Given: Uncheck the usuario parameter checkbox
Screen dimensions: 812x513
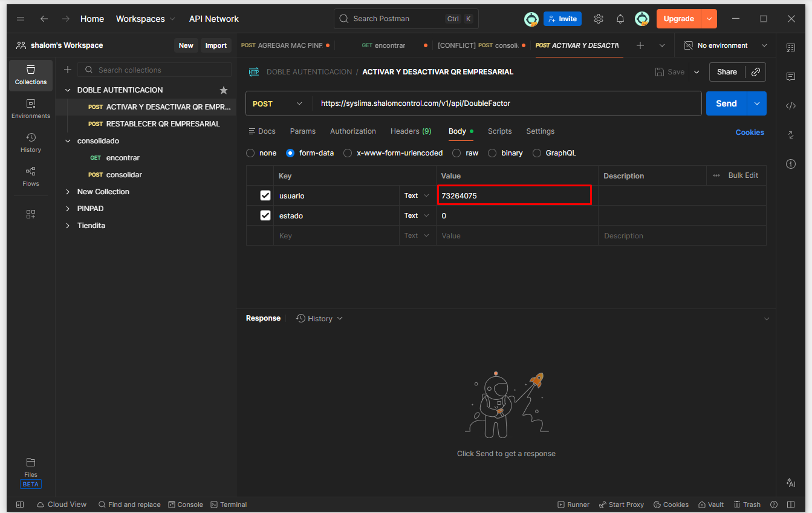Looking at the screenshot, I should click(265, 195).
